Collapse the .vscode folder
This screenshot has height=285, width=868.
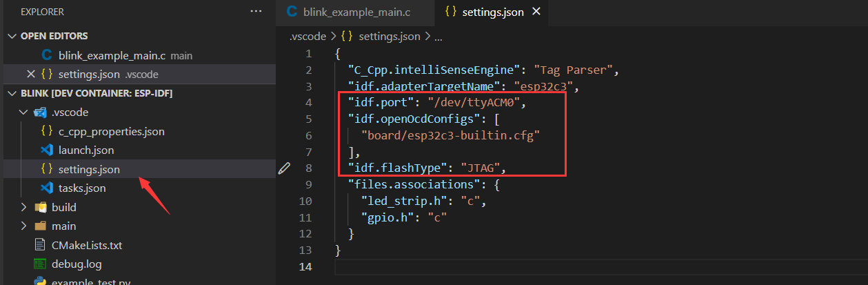click(x=24, y=112)
